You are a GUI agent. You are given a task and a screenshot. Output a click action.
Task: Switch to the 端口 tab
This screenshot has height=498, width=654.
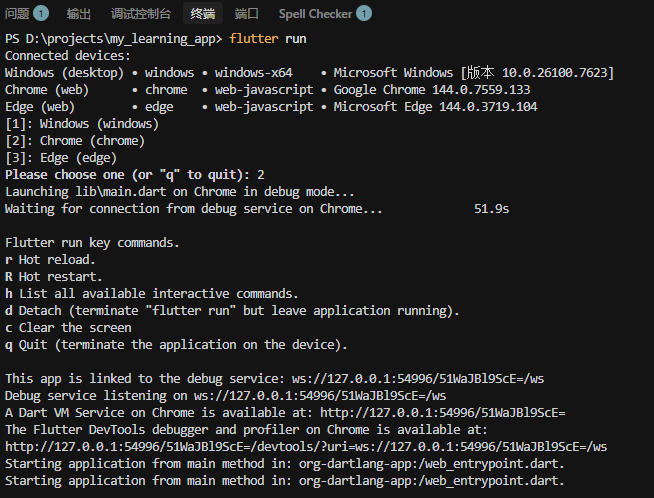pyautogui.click(x=247, y=14)
